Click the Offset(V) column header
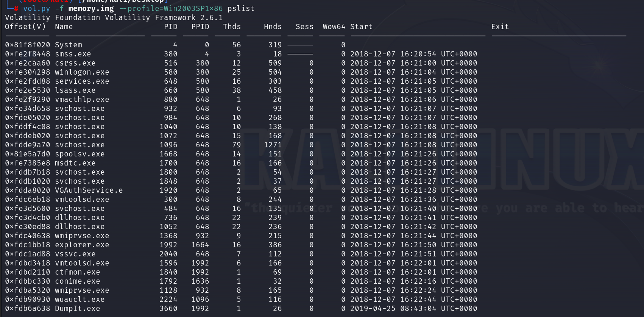Image resolution: width=644 pixels, height=317 pixels. point(25,27)
